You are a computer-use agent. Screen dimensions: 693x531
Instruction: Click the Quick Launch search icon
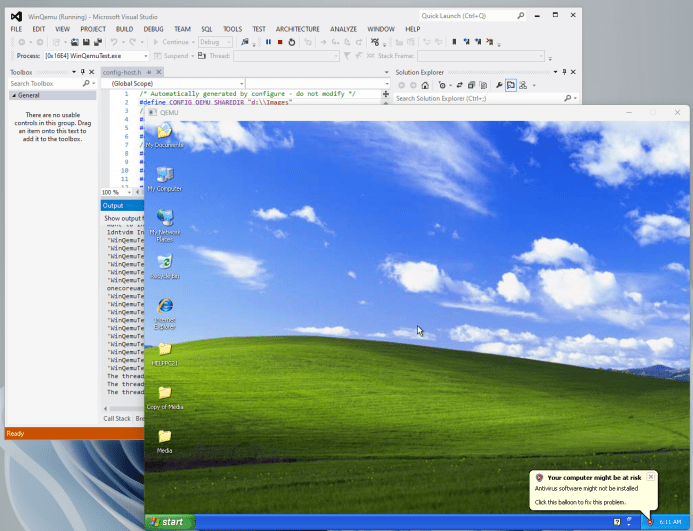[521, 15]
